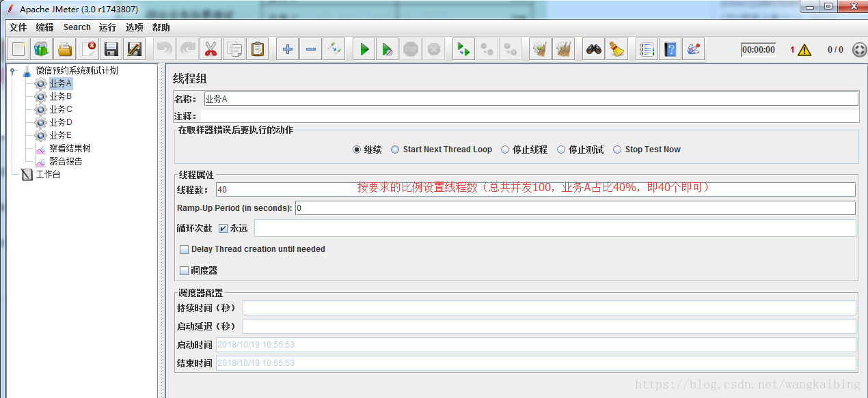Click the Shutdown test icon
This screenshot has height=398, width=868.
[x=433, y=49]
